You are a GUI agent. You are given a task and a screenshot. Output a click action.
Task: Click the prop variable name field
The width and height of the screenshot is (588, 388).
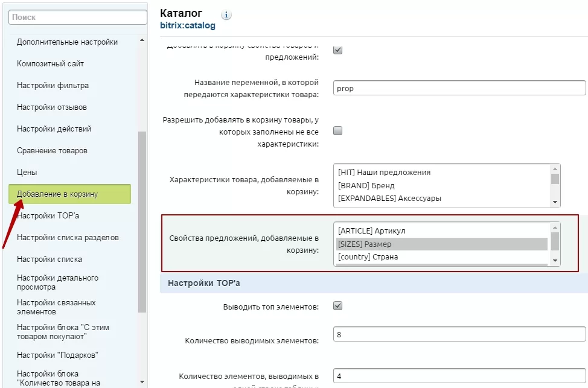point(459,88)
